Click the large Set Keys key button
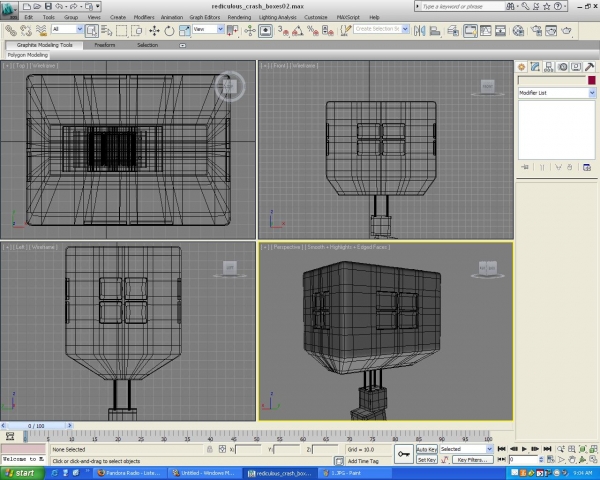This screenshot has width=600, height=480. point(404,454)
